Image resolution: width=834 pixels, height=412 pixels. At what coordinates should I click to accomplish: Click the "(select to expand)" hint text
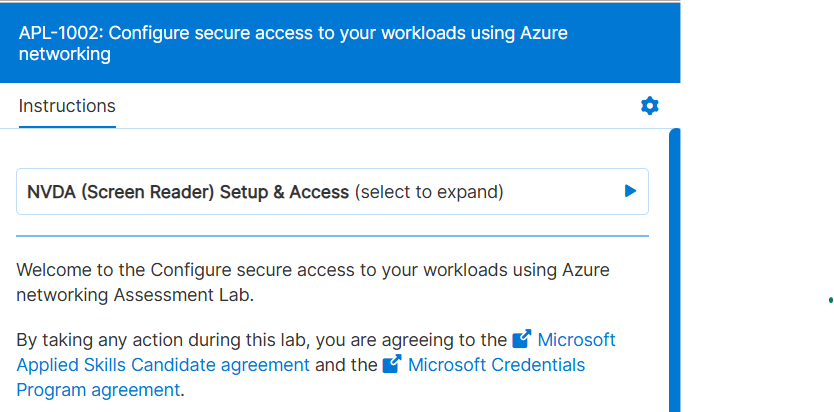pos(429,192)
